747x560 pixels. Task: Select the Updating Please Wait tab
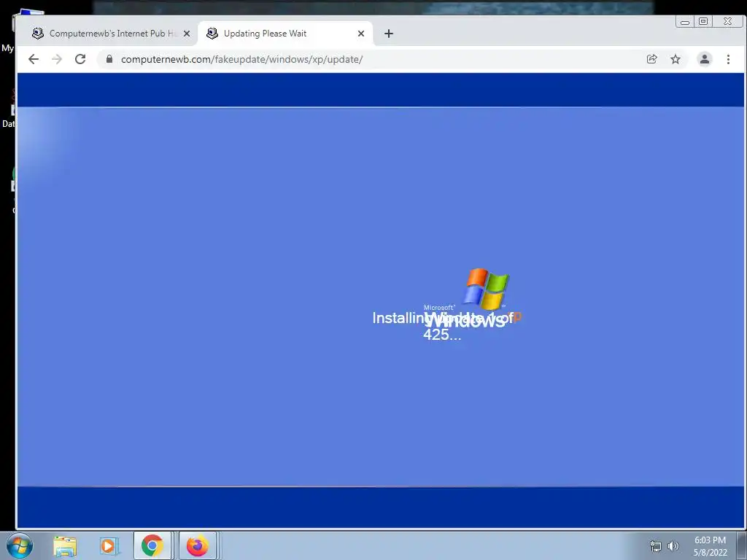[285, 34]
